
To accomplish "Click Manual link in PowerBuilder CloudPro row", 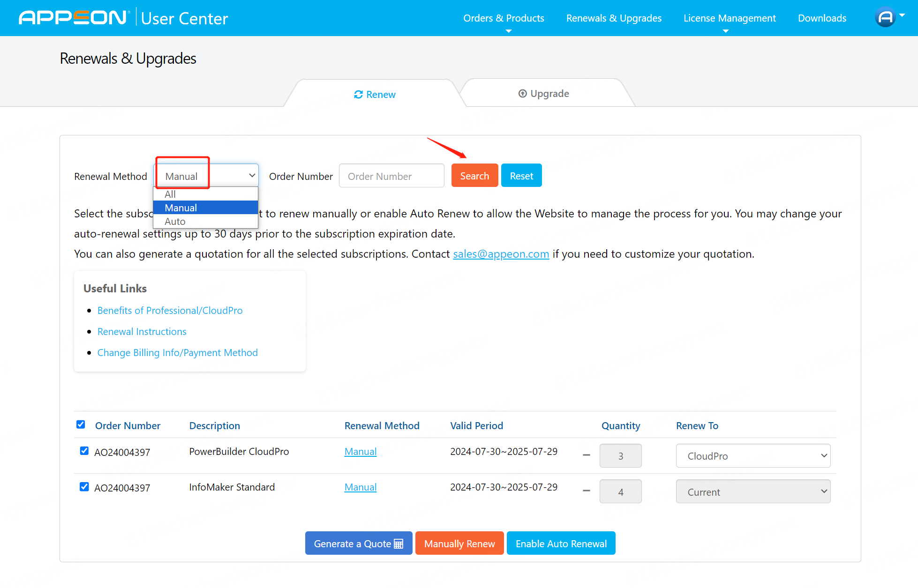I will (361, 451).
